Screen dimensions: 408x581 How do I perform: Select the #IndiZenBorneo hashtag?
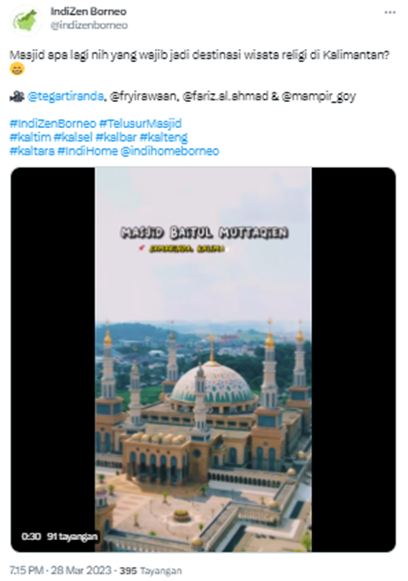(x=53, y=123)
